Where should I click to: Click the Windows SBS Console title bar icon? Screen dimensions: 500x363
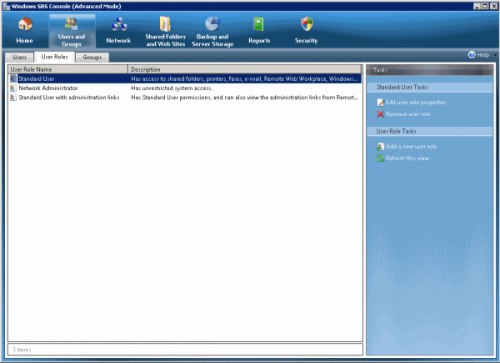(x=6, y=6)
